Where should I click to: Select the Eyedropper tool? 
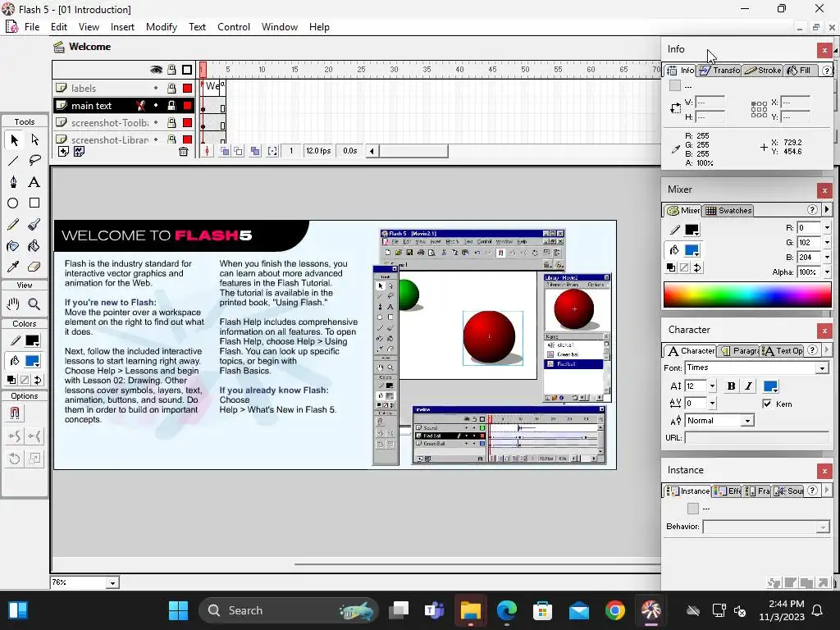coord(13,267)
